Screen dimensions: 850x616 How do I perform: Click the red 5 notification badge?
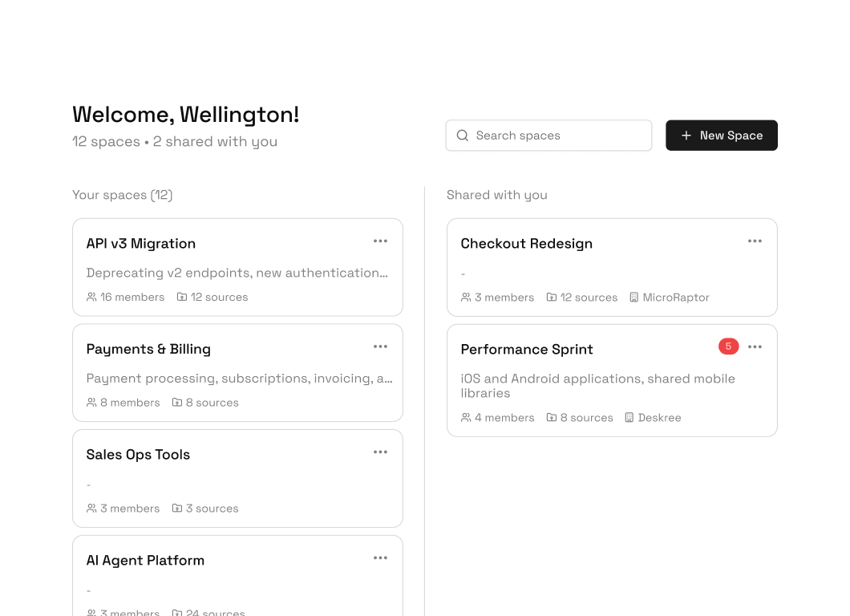728,346
